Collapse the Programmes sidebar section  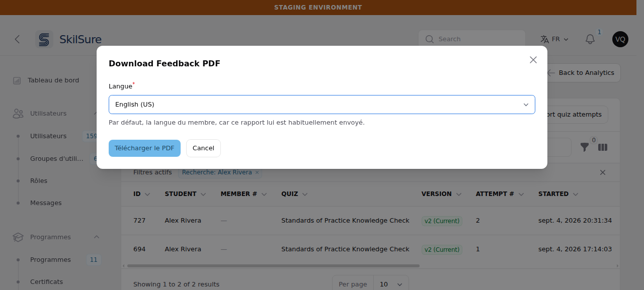click(97, 237)
